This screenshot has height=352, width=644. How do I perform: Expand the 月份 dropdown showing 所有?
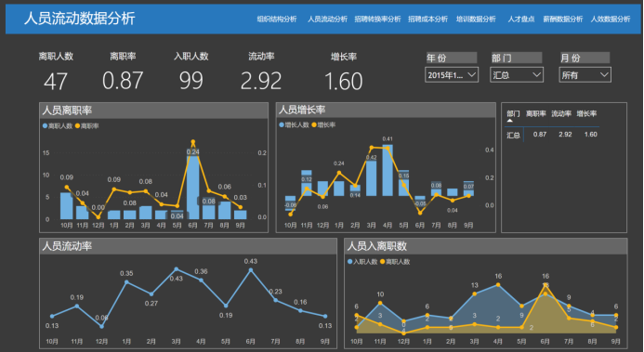(585, 75)
